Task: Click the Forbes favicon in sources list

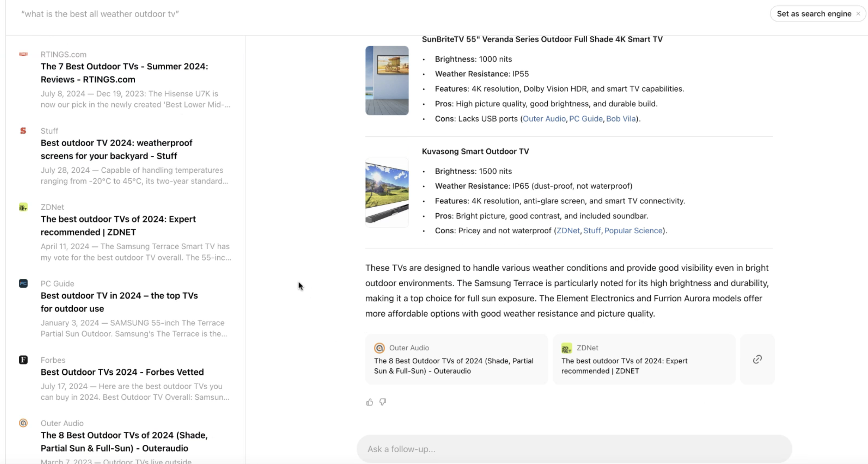Action: point(23,360)
